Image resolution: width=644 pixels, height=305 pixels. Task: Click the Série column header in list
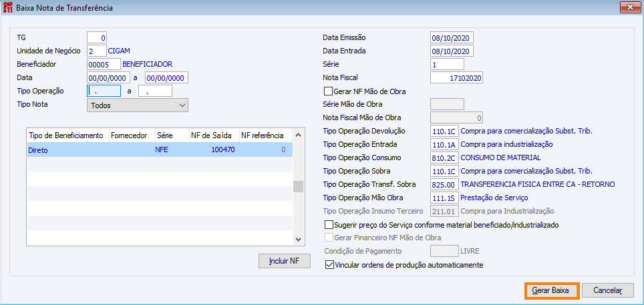[x=172, y=135]
